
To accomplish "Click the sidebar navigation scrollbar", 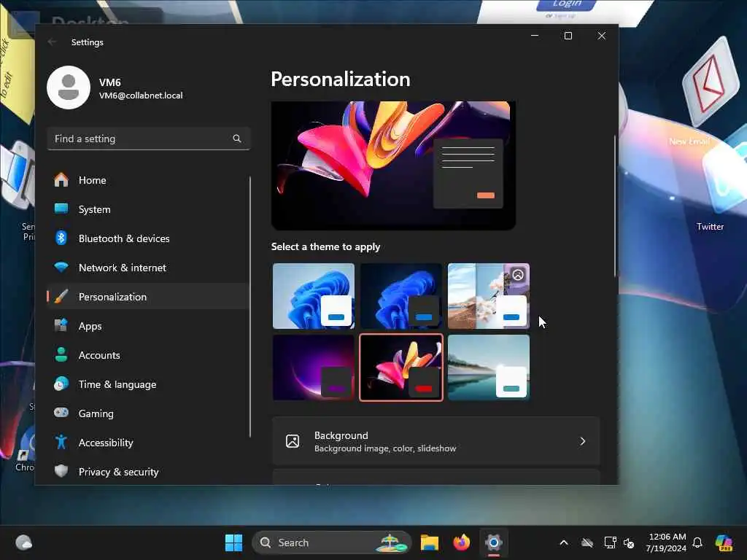I will pos(250,307).
